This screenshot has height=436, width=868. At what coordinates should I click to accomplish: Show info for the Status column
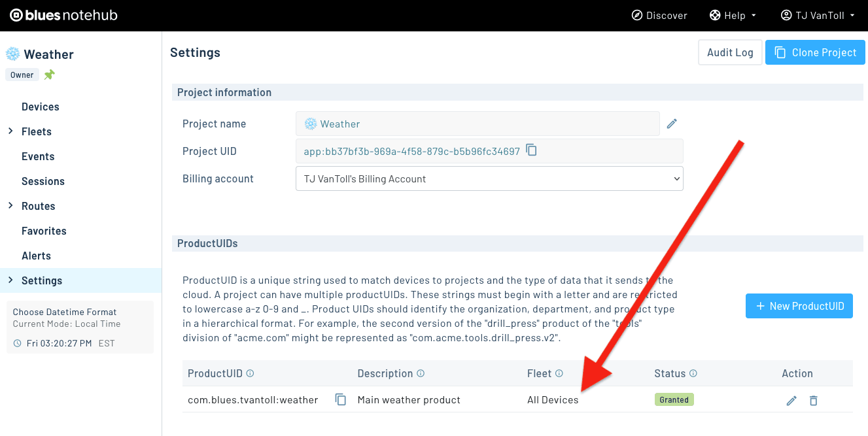tap(693, 374)
